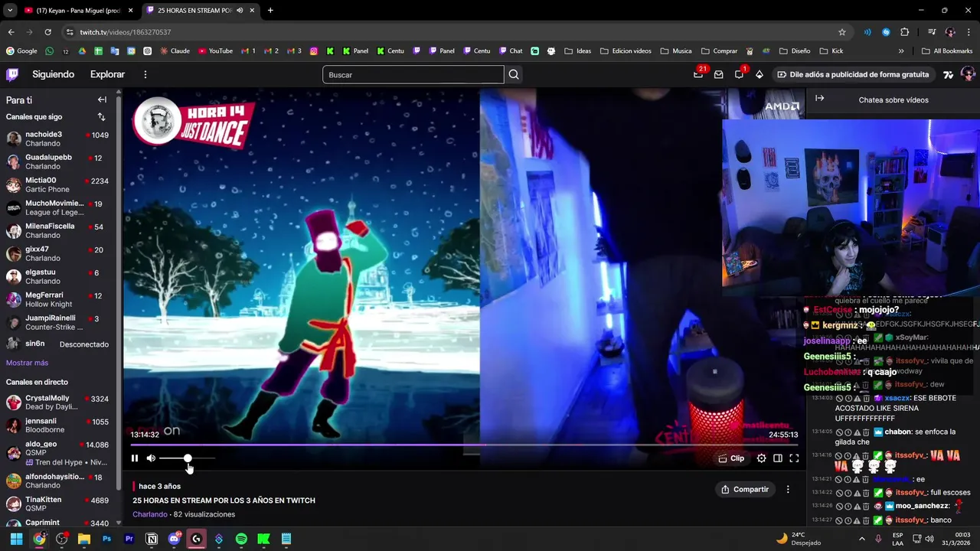Screen dimensions: 980x551
Task: Open Spotify from the taskbar
Action: pyautogui.click(x=241, y=539)
